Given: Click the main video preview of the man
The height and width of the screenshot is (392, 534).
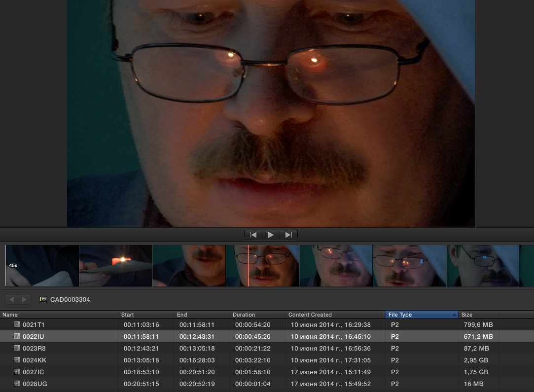Looking at the screenshot, I should coord(271,113).
